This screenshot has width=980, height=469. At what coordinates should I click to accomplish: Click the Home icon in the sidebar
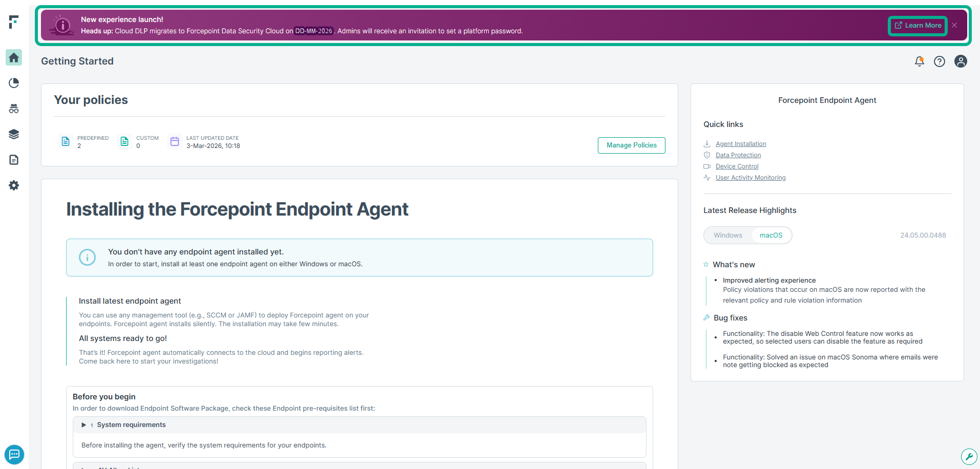point(14,57)
